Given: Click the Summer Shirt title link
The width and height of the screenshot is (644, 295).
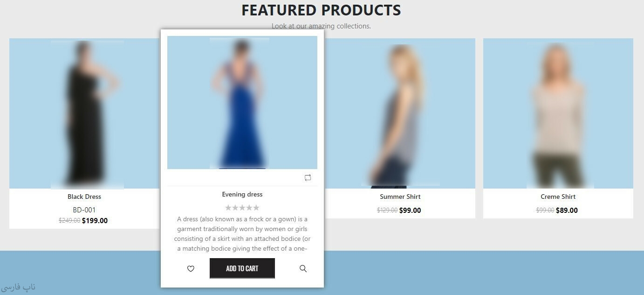Looking at the screenshot, I should tap(400, 197).
